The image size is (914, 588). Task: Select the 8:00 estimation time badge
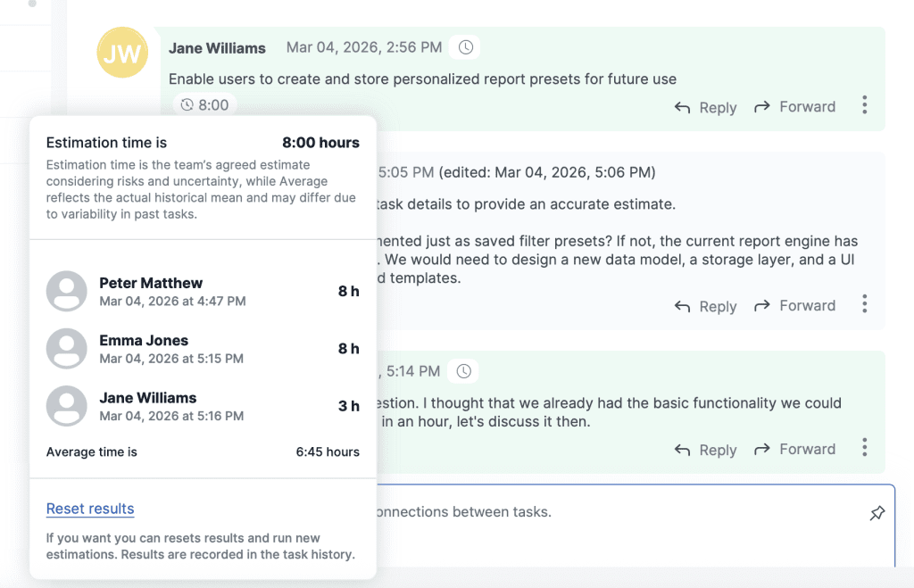204,104
